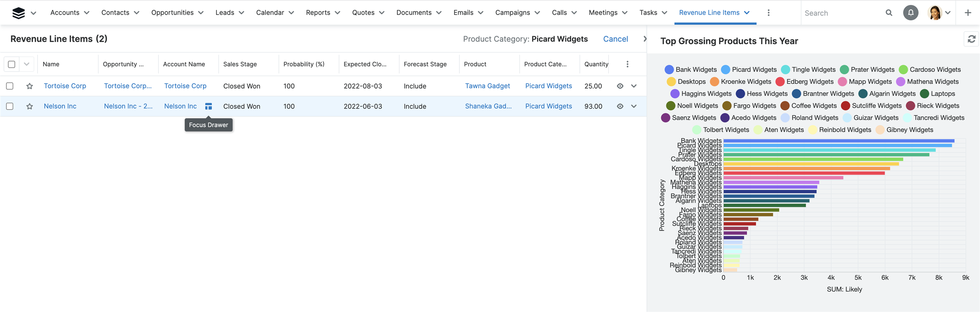Open Focus Drawer for Nelson Inc account
Image resolution: width=980 pixels, height=312 pixels.
208,106
